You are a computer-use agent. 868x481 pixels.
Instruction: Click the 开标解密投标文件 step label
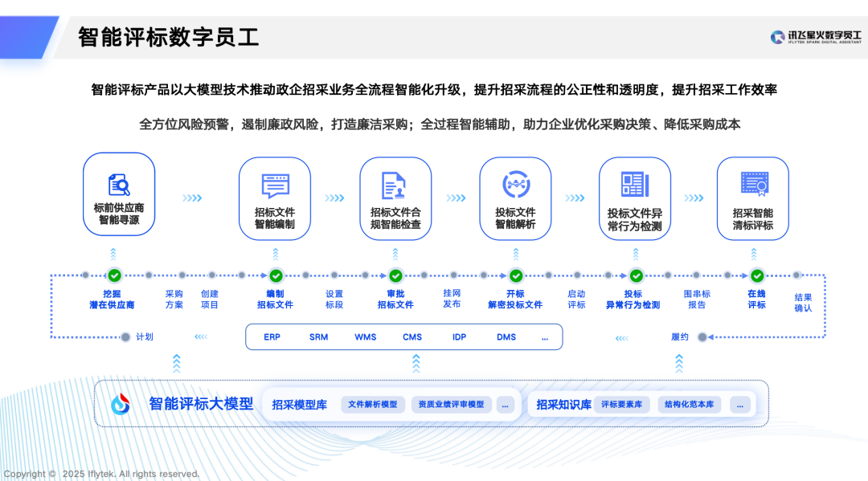tap(515, 299)
